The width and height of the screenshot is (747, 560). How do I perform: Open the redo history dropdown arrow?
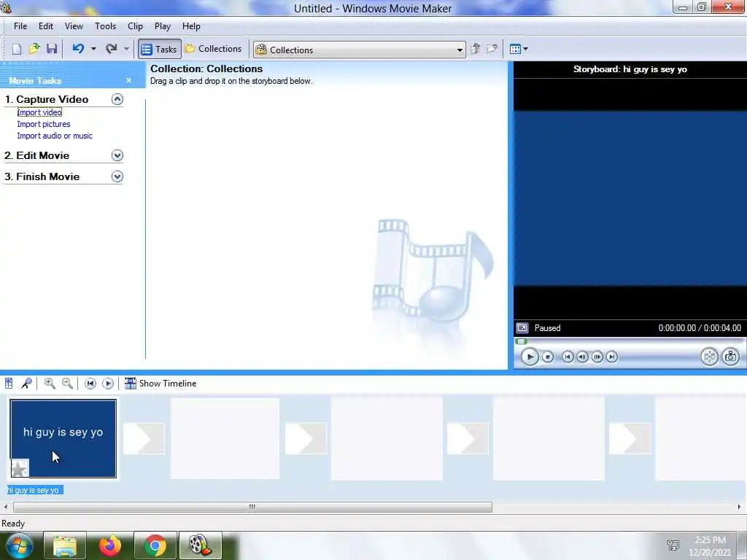tap(126, 49)
